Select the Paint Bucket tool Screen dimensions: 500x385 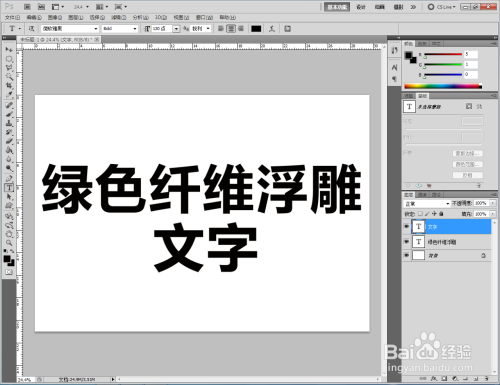(9, 150)
